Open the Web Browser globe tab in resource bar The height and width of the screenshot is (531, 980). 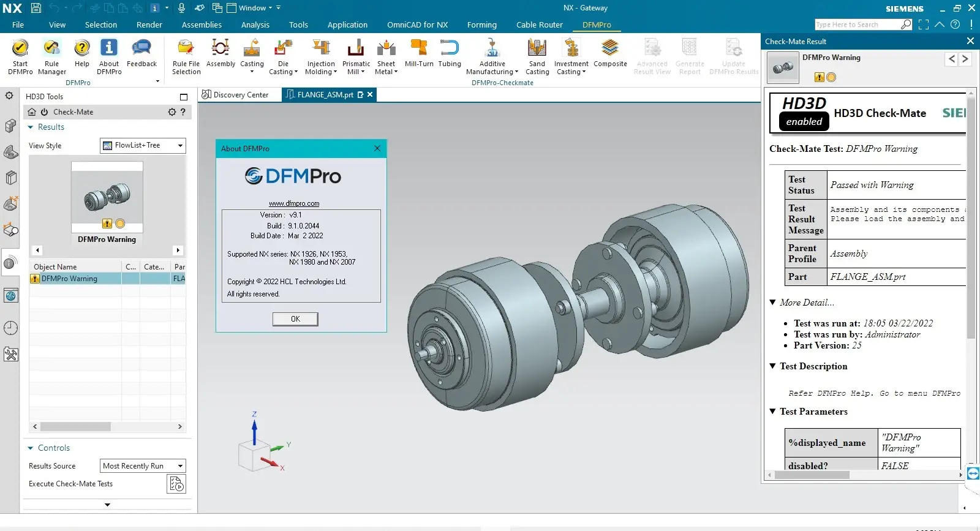(10, 296)
